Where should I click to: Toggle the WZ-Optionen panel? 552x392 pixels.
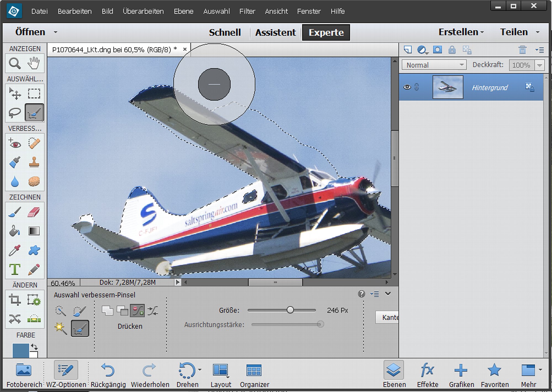click(66, 374)
